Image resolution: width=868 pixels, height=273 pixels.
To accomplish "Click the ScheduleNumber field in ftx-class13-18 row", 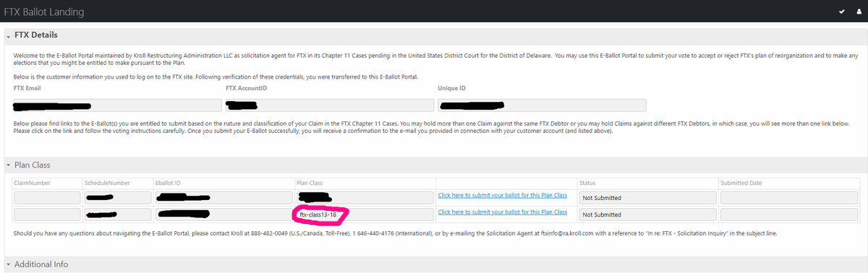I will coord(117,214).
